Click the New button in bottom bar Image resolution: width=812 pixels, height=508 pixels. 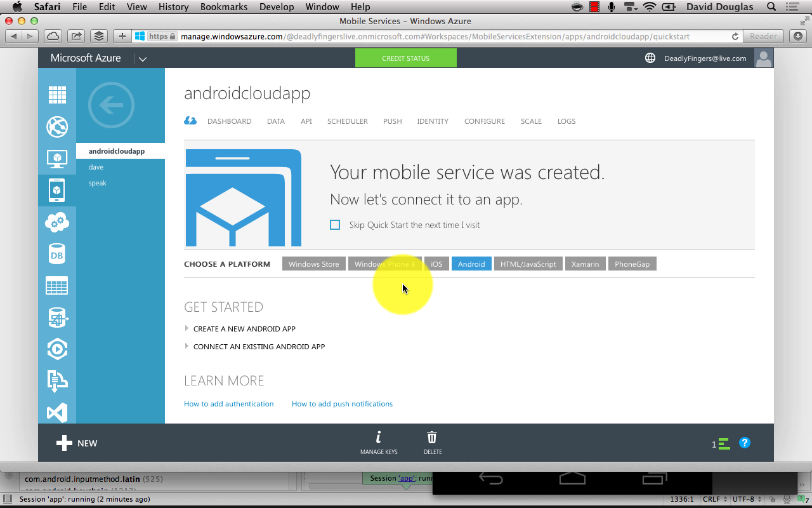pos(77,443)
